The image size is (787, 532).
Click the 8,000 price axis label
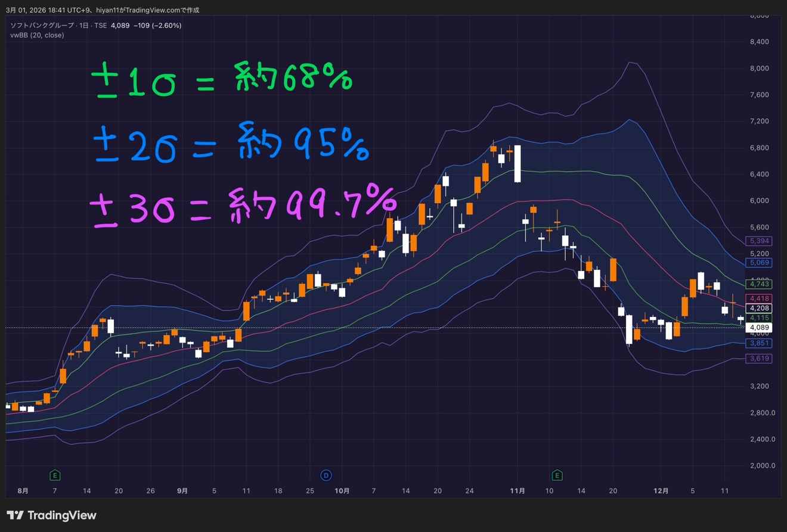758,69
